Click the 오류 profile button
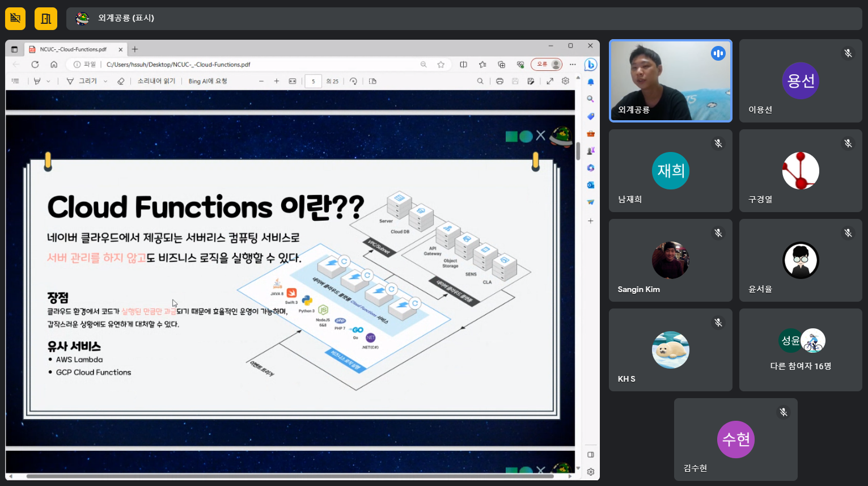868x486 pixels. (x=547, y=65)
